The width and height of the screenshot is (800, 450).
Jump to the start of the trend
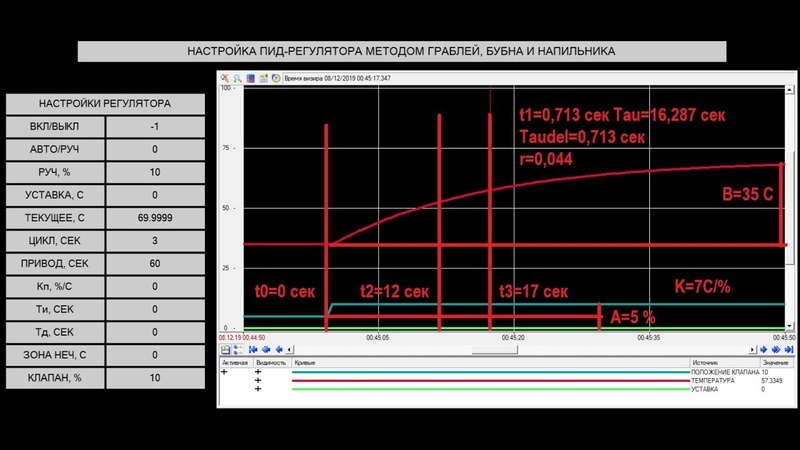click(253, 349)
